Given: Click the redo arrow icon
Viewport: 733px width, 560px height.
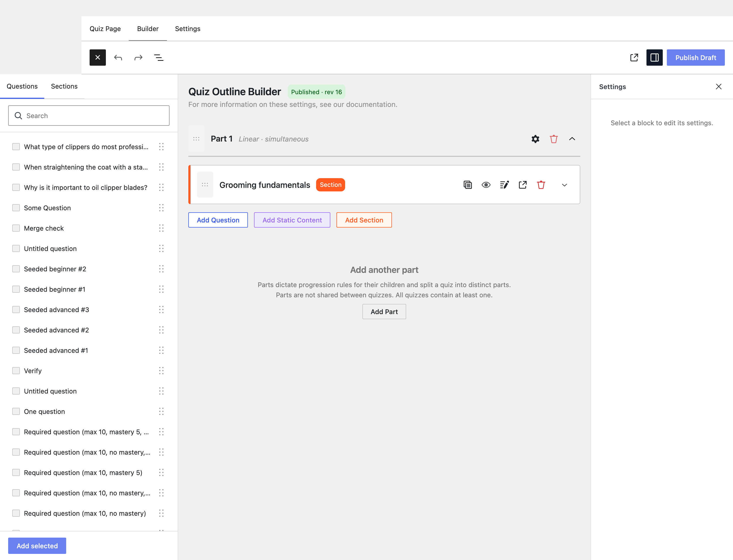Looking at the screenshot, I should point(138,57).
